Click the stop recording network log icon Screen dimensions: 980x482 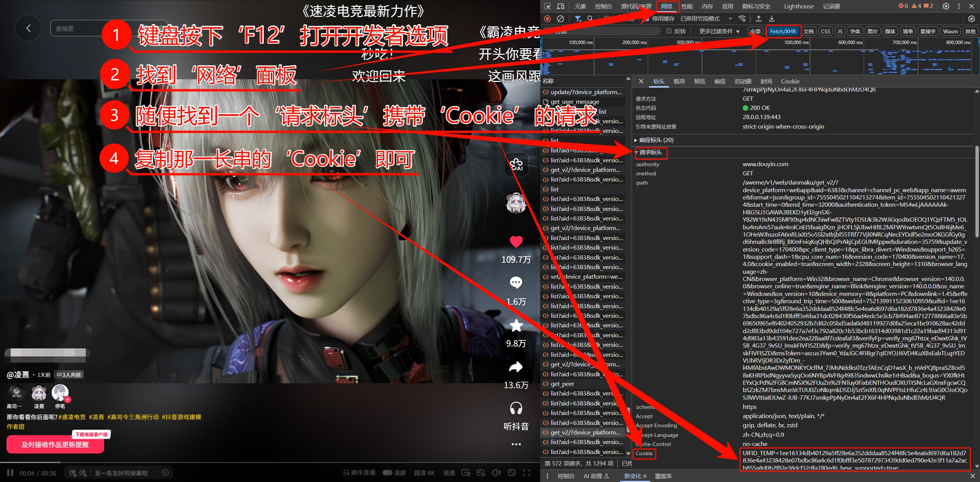click(547, 18)
